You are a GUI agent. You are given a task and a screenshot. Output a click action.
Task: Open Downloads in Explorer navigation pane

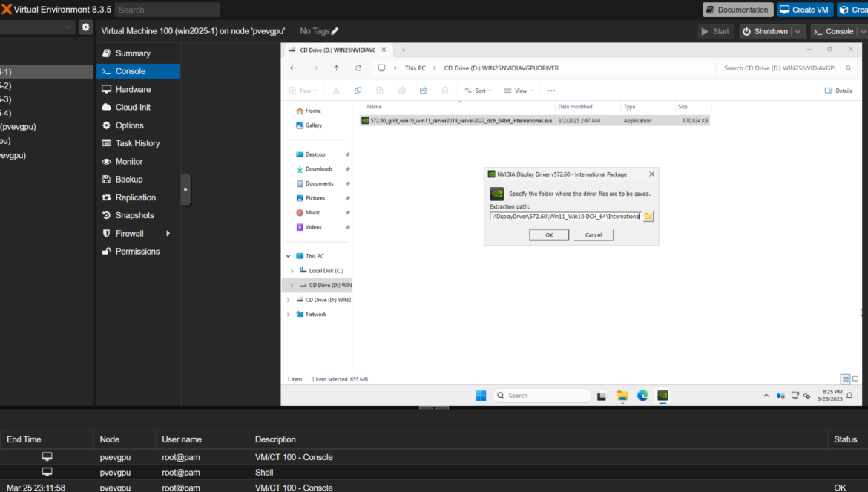319,168
